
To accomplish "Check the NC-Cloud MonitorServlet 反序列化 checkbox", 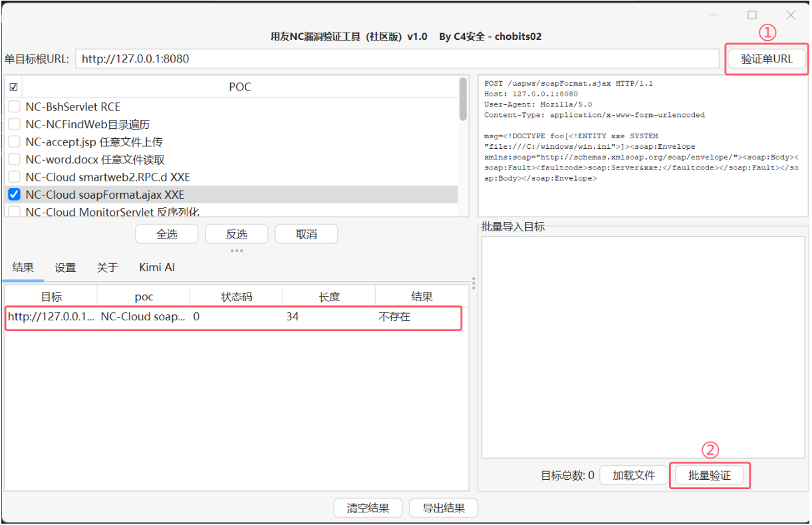I will (x=14, y=212).
